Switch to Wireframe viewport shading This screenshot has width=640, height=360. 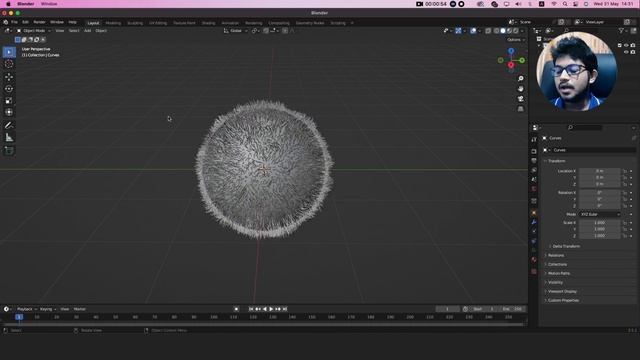pos(496,31)
